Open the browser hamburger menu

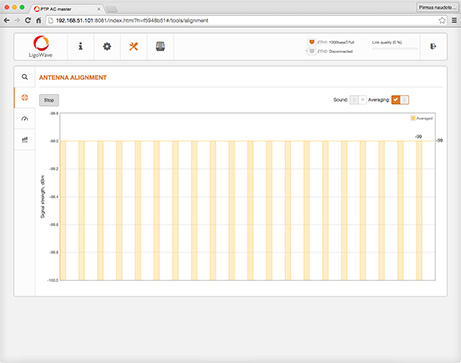coord(454,21)
